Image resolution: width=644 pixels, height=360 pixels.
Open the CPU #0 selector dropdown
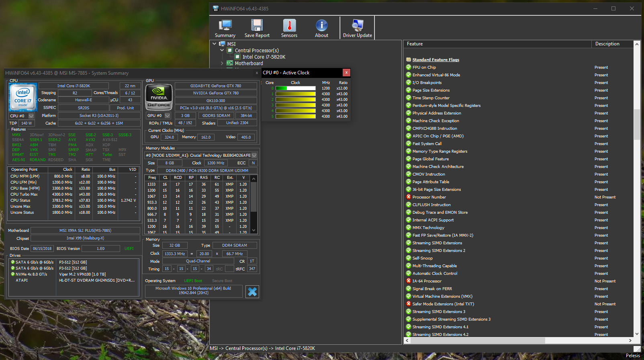(31, 116)
